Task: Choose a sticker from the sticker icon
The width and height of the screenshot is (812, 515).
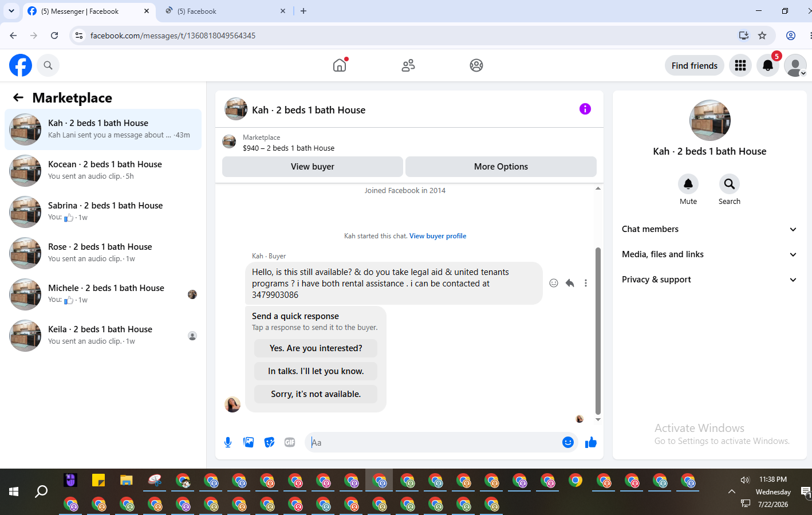Action: 269,442
